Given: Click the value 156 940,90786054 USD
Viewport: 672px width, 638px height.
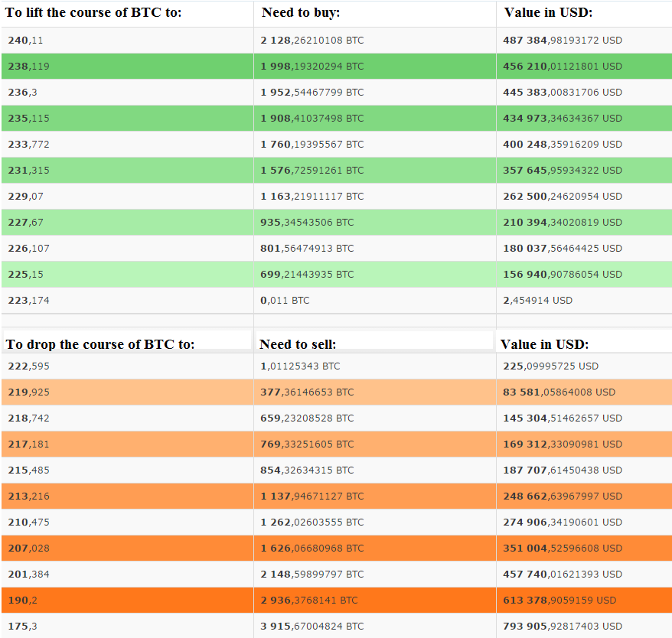Looking at the screenshot, I should 563,274.
